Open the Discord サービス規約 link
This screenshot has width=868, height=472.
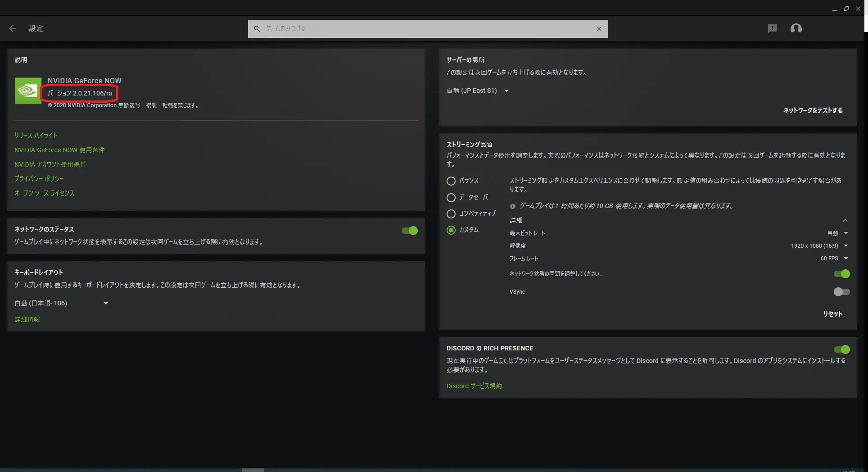(x=474, y=386)
